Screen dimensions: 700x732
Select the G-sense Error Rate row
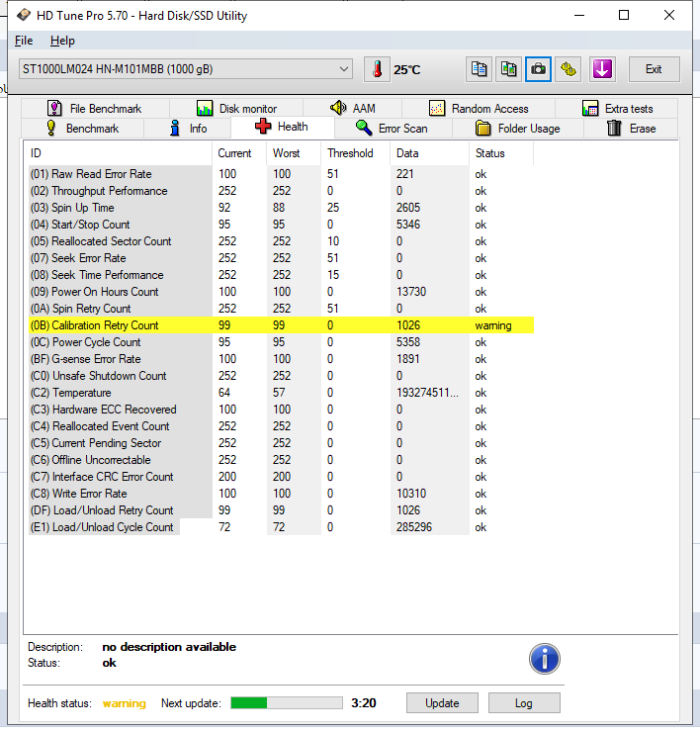(282, 359)
